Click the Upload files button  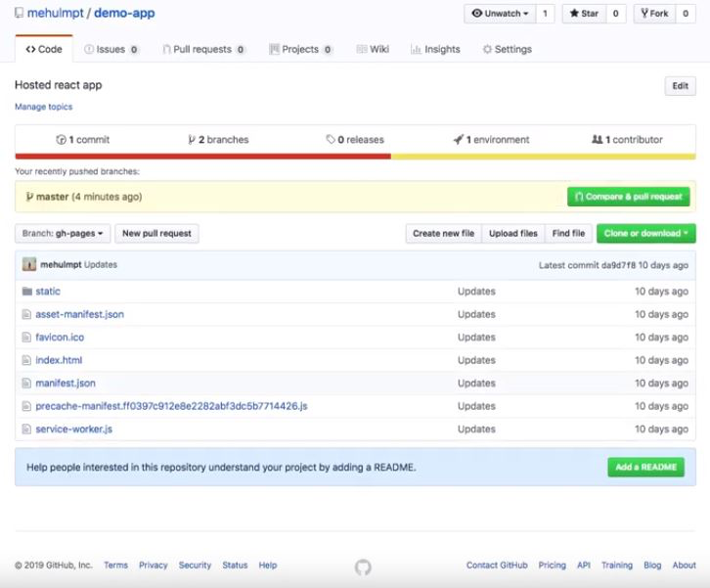[x=513, y=233]
